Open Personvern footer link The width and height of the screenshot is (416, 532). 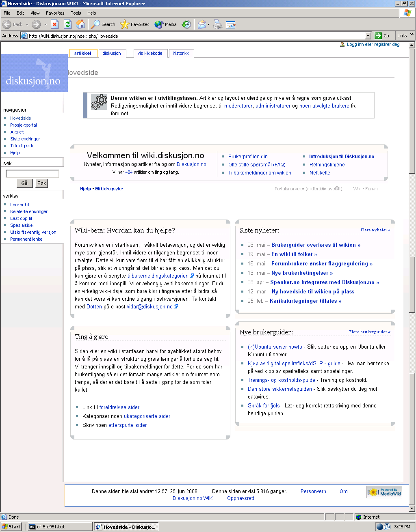313,491
